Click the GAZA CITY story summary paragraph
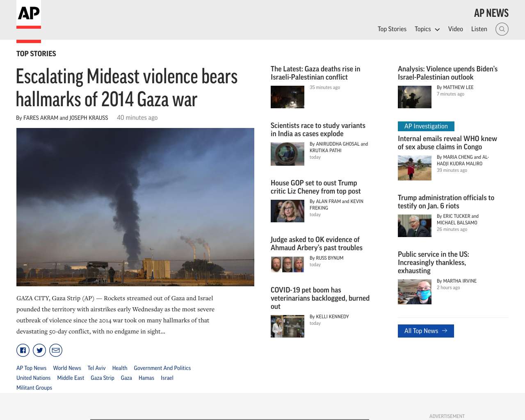Screen dimensions: 525x420 point(115,315)
